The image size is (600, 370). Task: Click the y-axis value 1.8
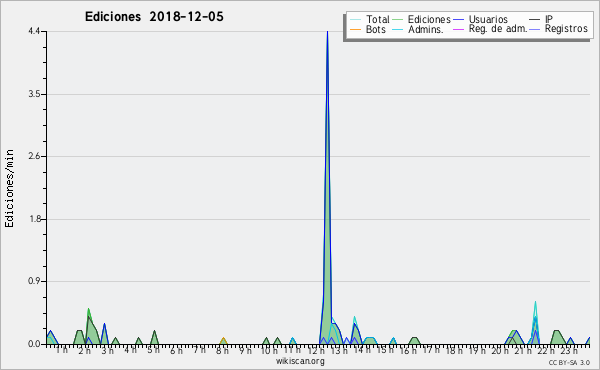[x=34, y=219]
